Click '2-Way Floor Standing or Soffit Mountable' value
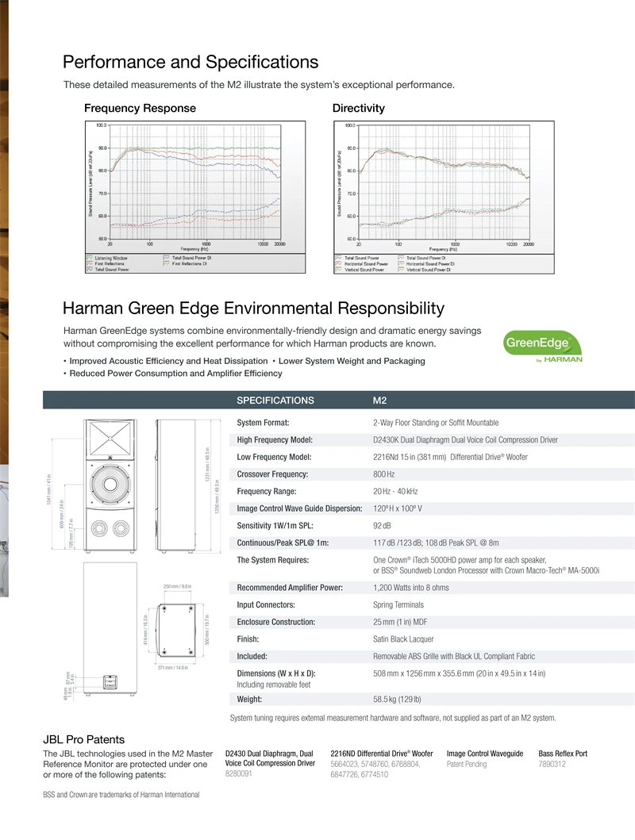 pos(436,423)
